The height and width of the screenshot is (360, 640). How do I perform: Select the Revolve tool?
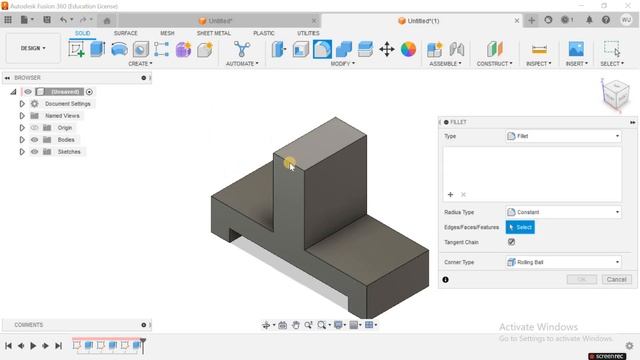tap(119, 49)
